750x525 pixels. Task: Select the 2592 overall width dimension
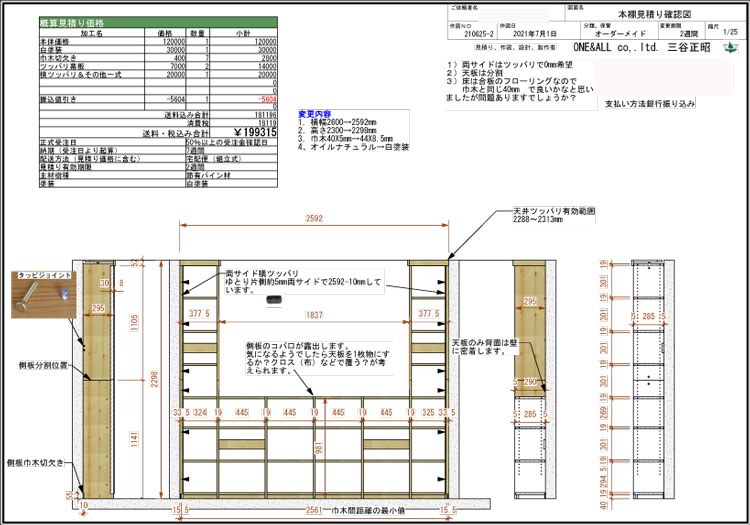[313, 217]
